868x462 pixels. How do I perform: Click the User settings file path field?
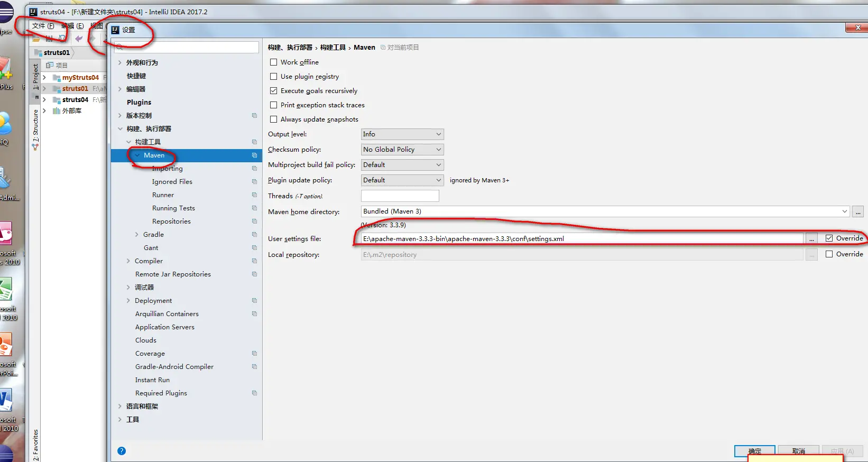582,238
